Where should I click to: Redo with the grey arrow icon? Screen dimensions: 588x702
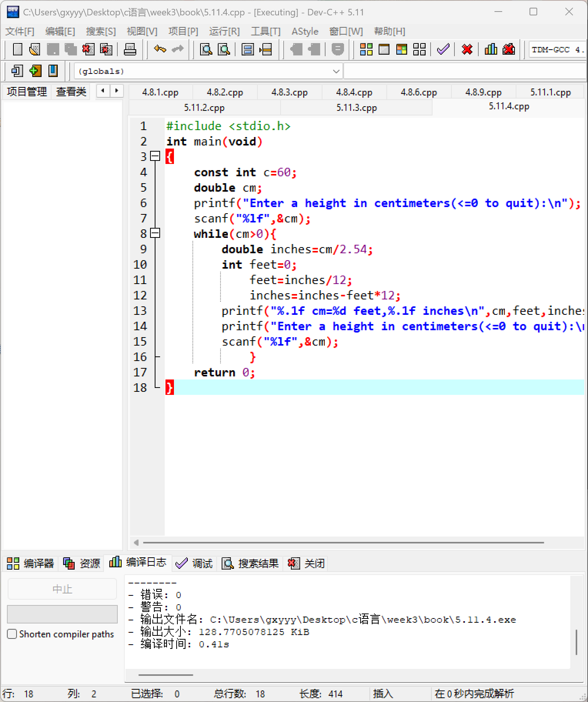point(177,49)
